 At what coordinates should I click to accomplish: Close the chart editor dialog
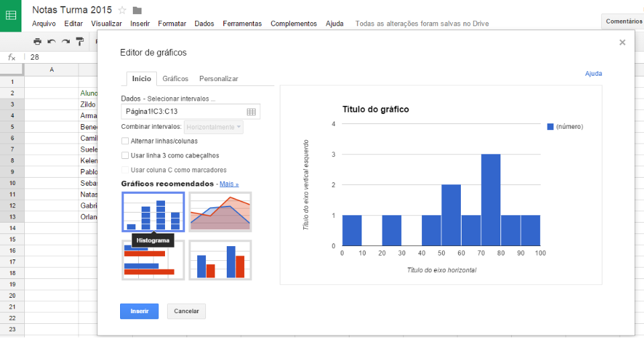click(x=622, y=42)
